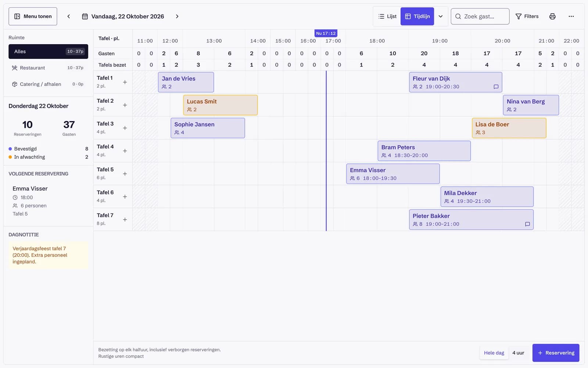Click the Dagnotitie note text

(49, 255)
